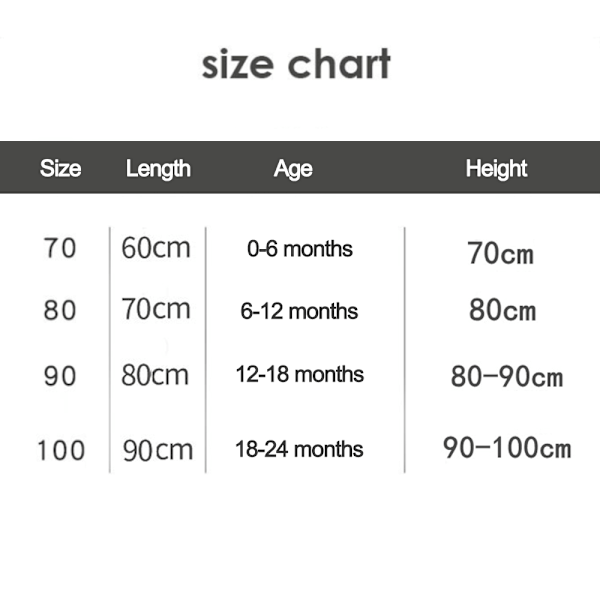Click size value 90 in third row

(60, 376)
